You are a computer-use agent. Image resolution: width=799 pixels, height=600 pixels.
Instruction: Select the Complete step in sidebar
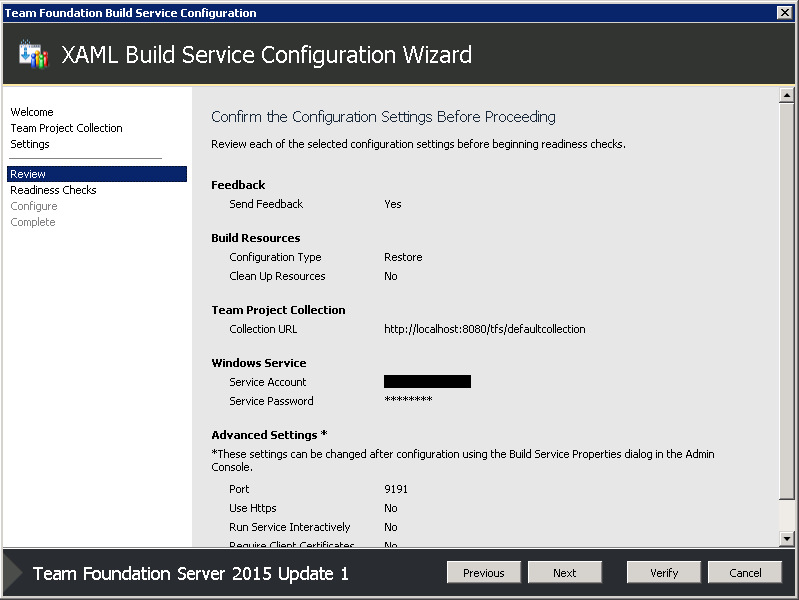click(x=33, y=222)
